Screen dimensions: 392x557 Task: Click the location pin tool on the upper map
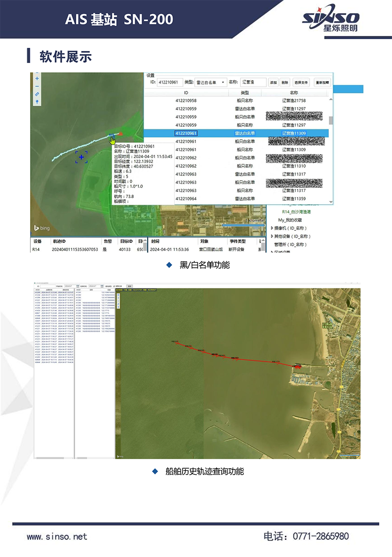37,102
